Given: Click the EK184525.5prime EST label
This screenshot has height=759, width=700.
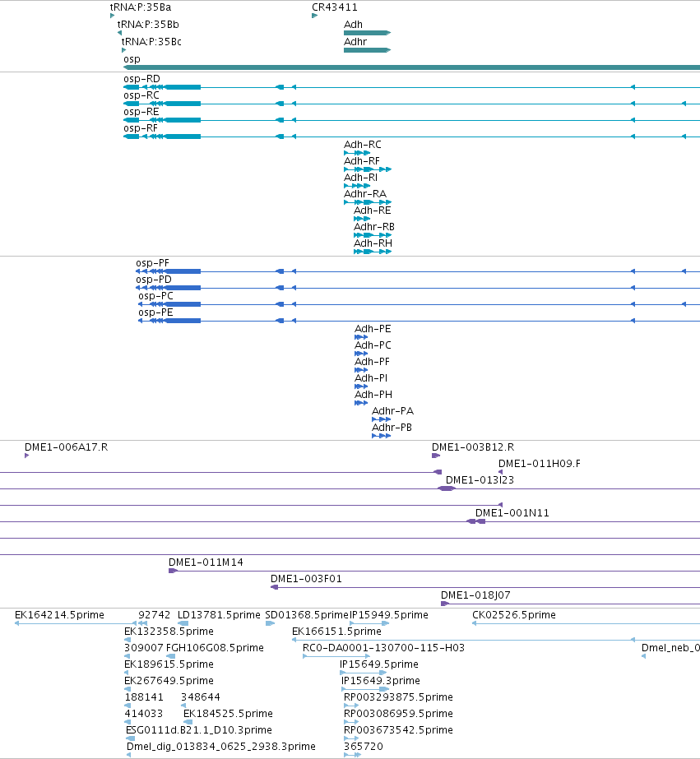Looking at the screenshot, I should [x=228, y=714].
